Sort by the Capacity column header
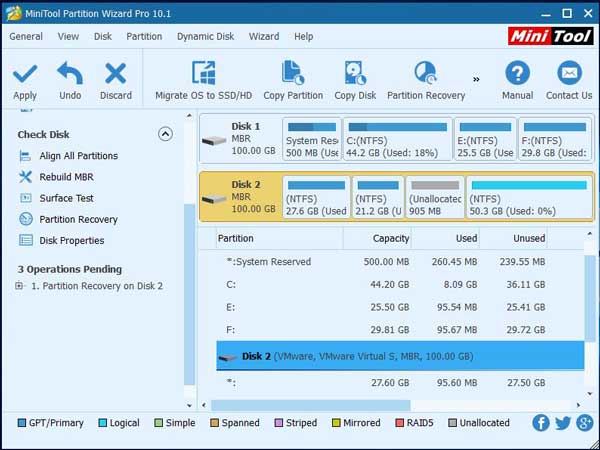Screen dimensions: 600x450 [377, 238]
